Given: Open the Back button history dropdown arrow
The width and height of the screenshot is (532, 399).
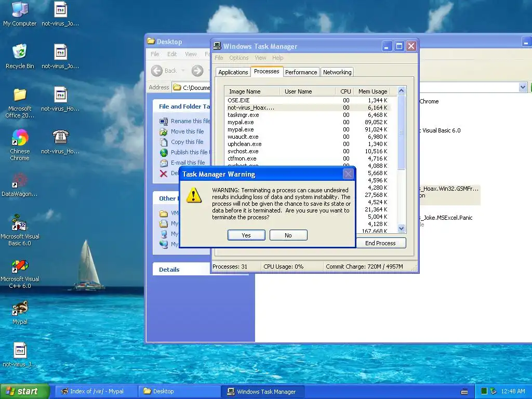Looking at the screenshot, I should (x=183, y=71).
